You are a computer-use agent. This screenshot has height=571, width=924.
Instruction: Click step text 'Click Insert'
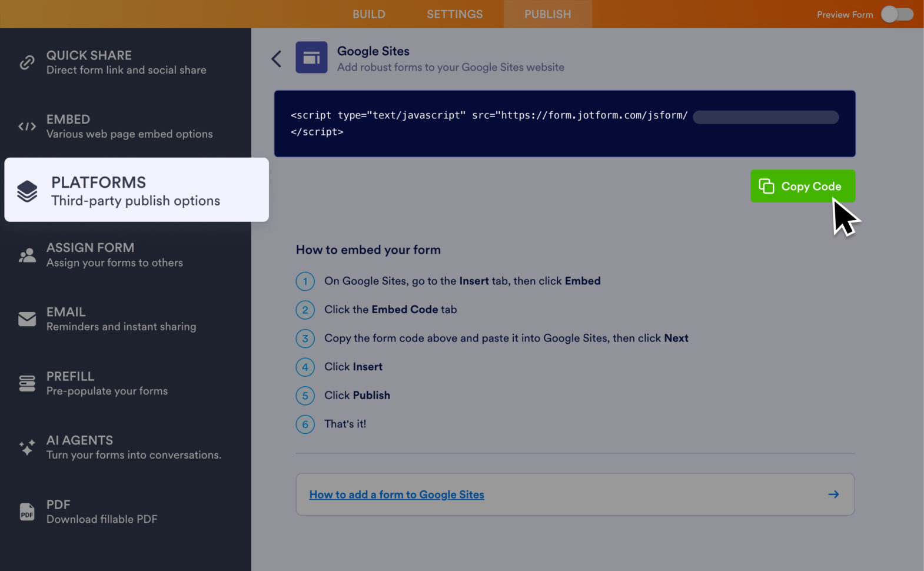point(353,367)
